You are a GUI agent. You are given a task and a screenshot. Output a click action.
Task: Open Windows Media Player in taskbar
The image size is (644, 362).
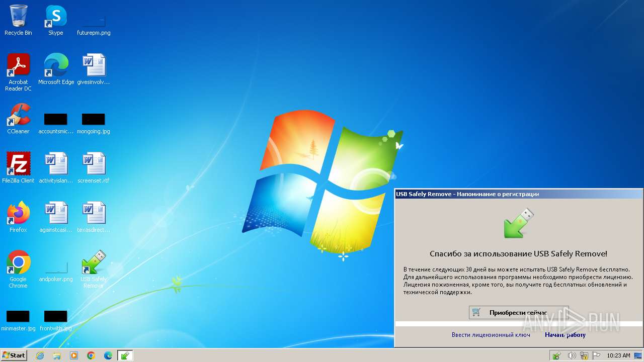74,355
